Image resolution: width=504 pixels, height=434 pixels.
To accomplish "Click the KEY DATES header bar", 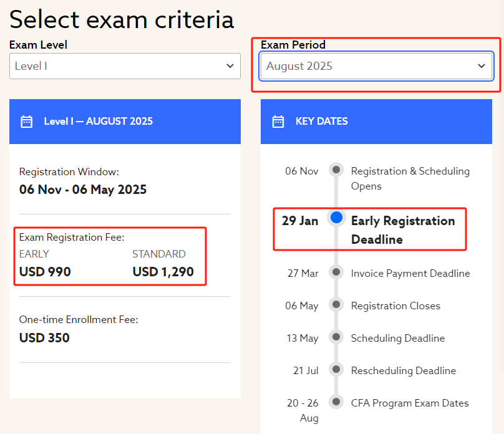I will pos(376,122).
